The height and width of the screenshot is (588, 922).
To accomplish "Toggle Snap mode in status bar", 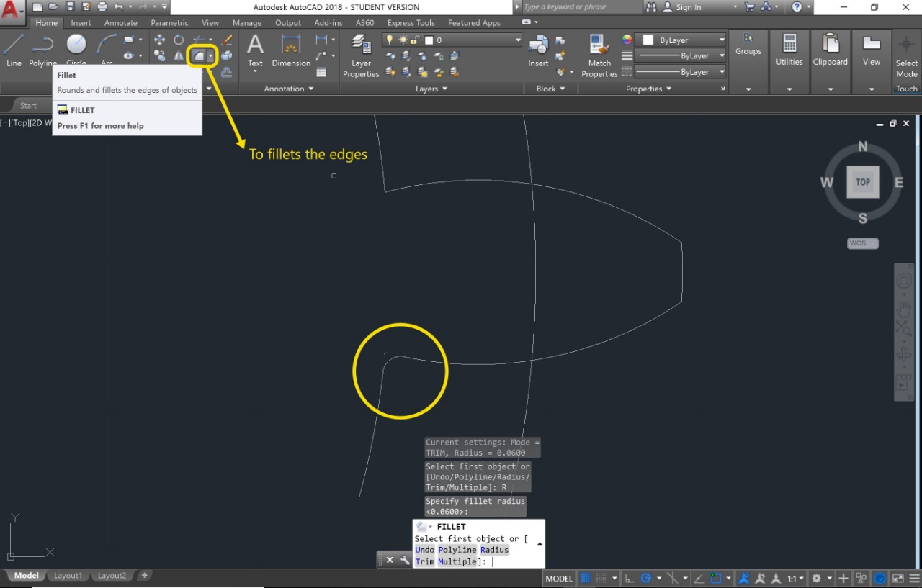I will tap(601, 578).
